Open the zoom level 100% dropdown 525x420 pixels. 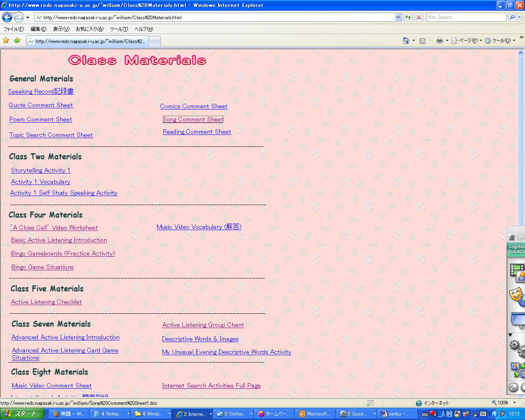515,403
